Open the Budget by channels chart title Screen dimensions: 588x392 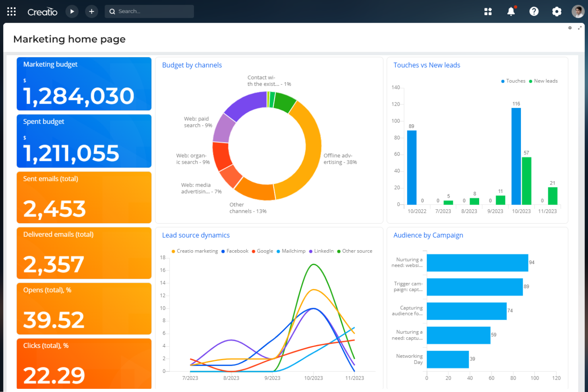(x=192, y=65)
